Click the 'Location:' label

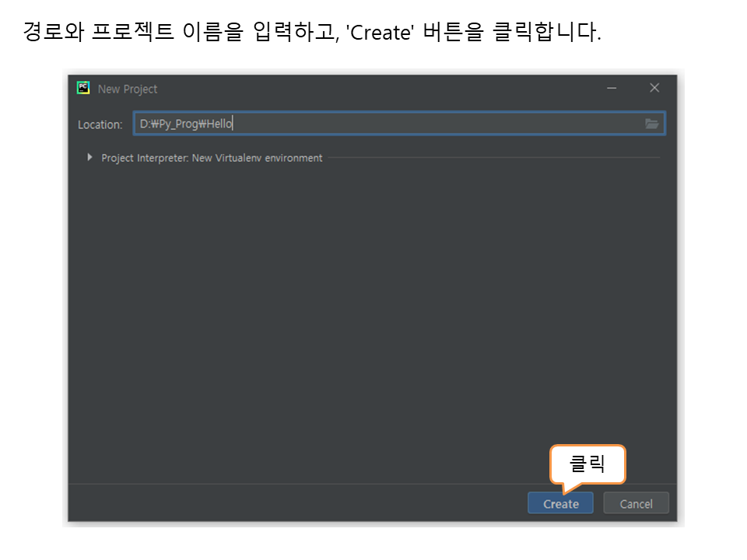click(x=100, y=124)
